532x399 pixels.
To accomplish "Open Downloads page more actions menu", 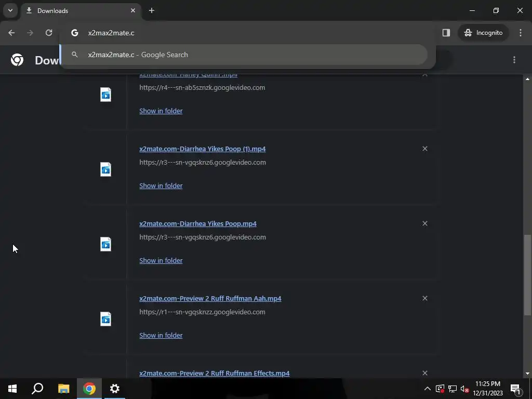I will tap(514, 60).
